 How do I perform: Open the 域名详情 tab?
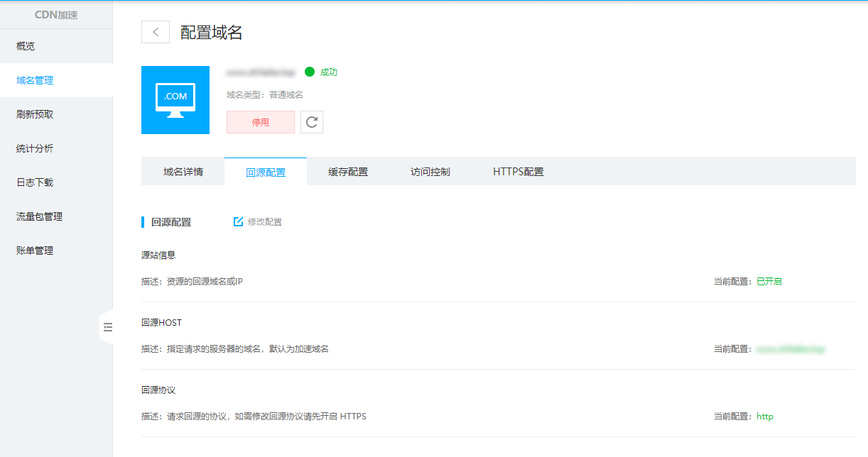point(183,172)
